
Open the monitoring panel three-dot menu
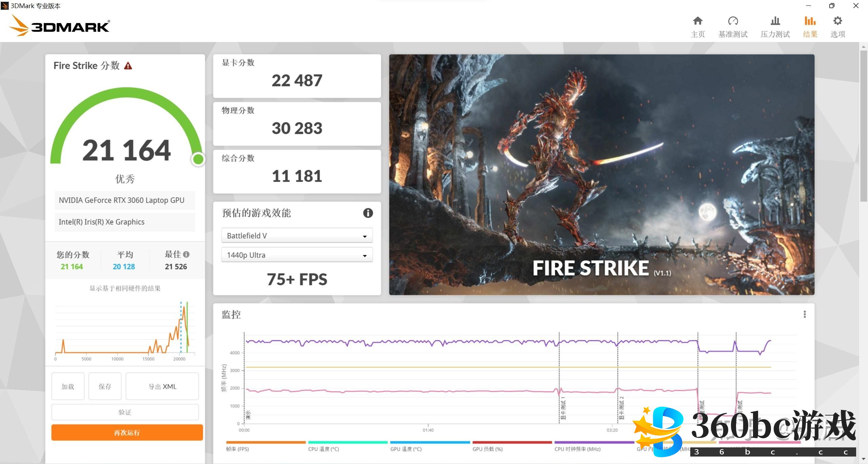[x=805, y=315]
